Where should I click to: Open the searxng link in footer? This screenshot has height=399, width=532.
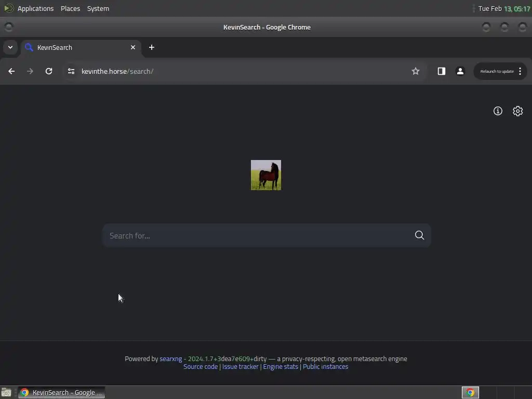[170, 358]
